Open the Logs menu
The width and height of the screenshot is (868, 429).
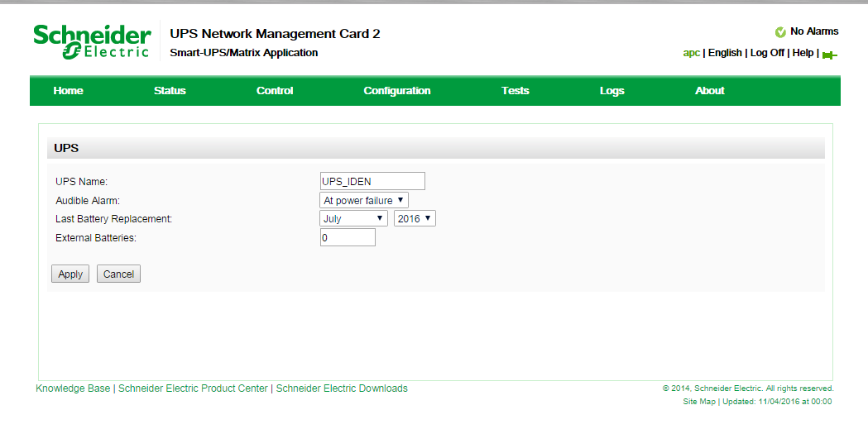tap(612, 91)
